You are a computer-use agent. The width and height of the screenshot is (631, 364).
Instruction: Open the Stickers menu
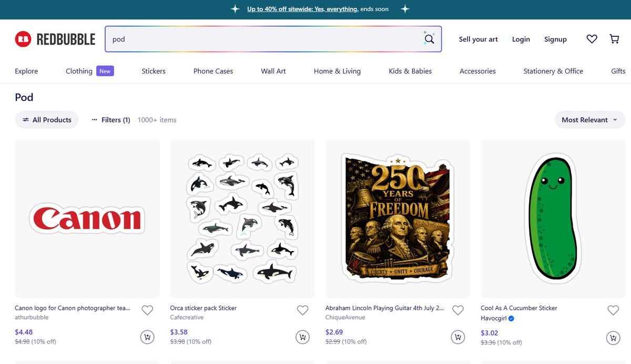point(154,71)
